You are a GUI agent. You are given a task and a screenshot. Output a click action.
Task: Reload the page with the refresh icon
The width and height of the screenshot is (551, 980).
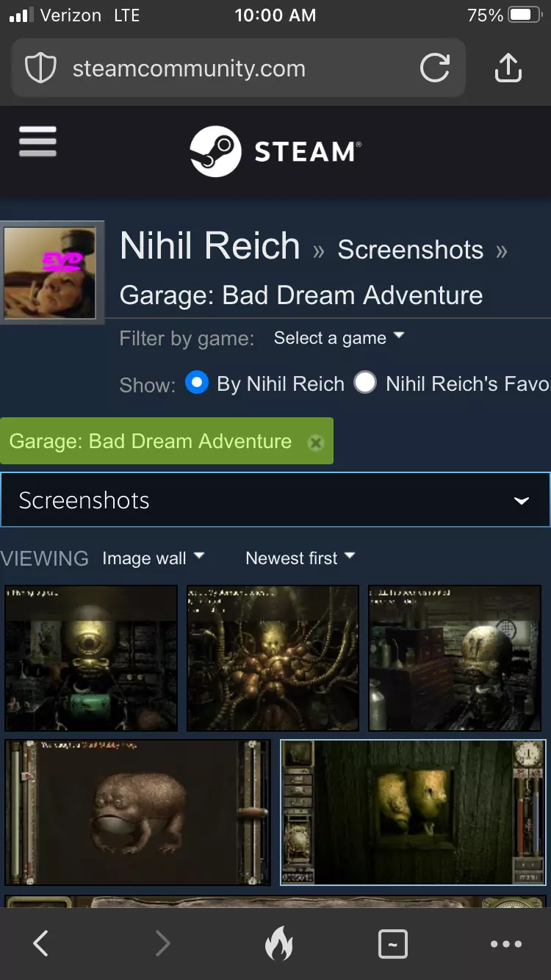[435, 68]
